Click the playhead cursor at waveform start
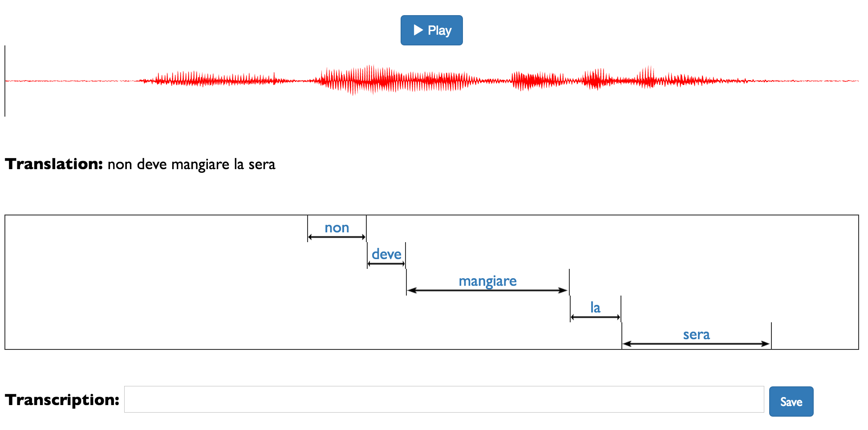 pyautogui.click(x=5, y=81)
